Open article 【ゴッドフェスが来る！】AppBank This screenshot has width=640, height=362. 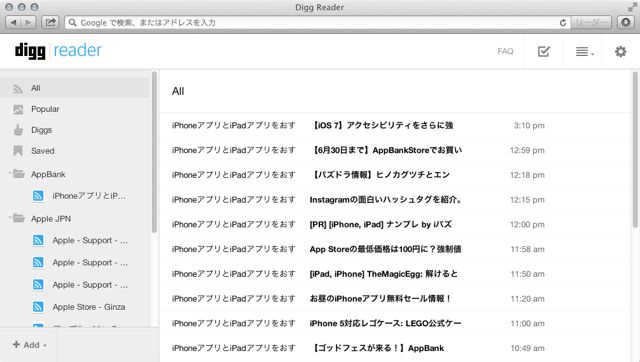point(377,348)
